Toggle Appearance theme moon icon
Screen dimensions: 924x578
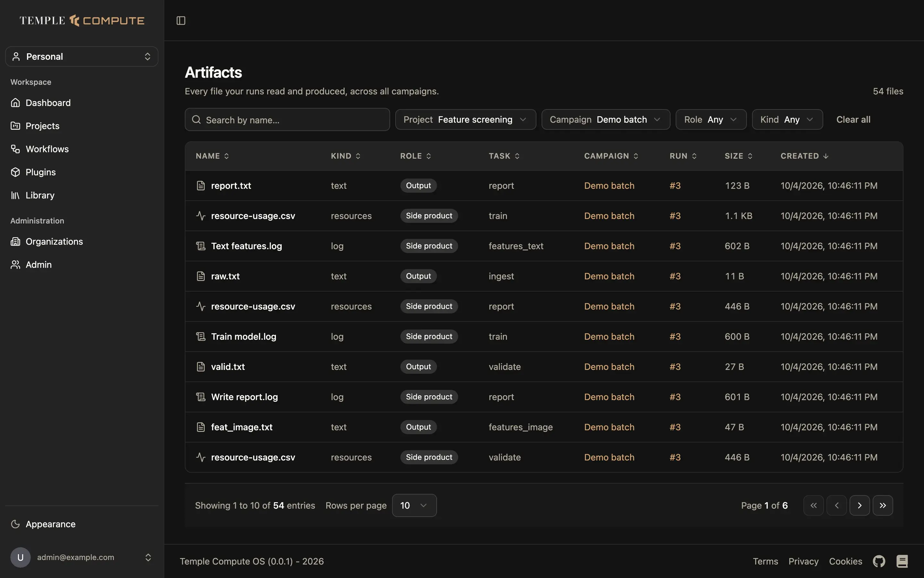pyautogui.click(x=15, y=524)
